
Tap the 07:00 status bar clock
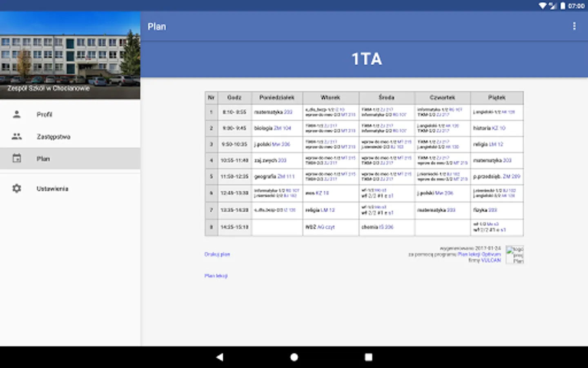coord(576,6)
